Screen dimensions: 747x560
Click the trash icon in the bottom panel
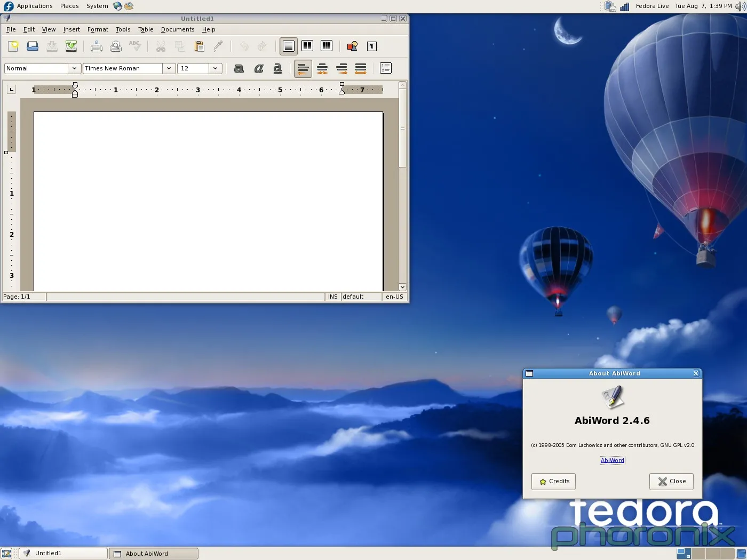pos(741,554)
